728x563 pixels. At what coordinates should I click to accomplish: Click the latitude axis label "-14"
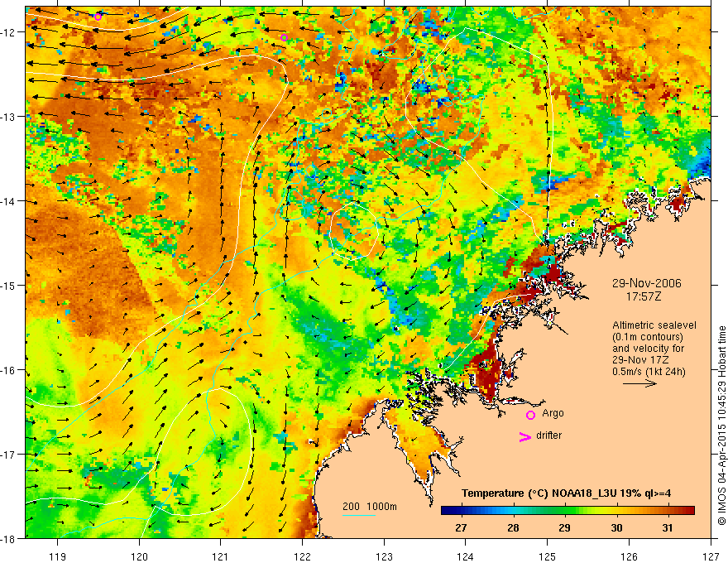pos(7,201)
